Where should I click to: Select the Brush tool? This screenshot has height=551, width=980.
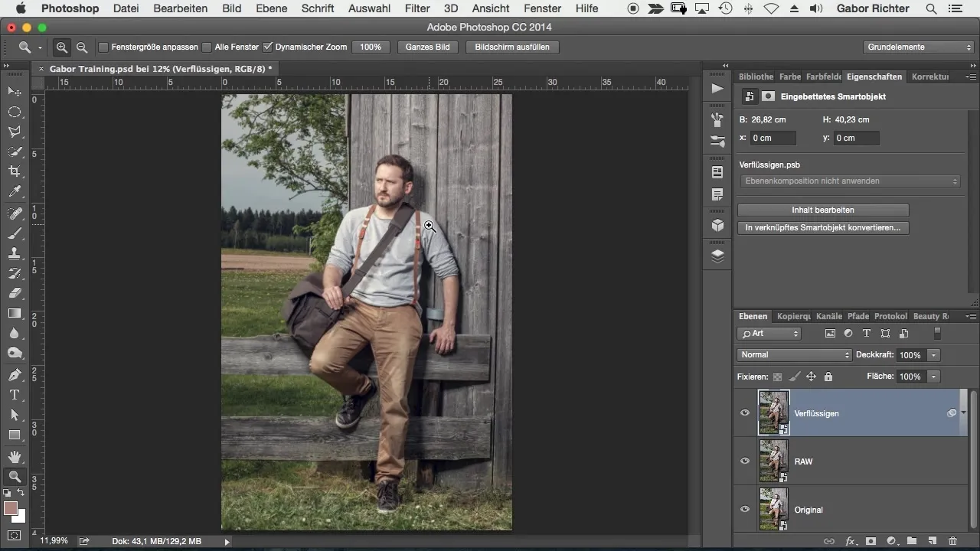pyautogui.click(x=15, y=233)
